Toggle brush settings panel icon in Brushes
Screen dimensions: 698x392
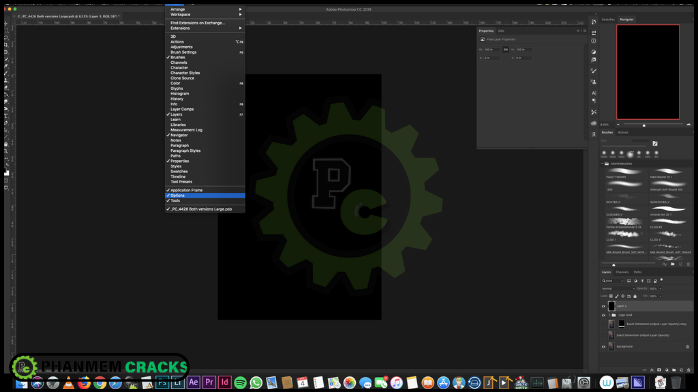click(x=655, y=144)
